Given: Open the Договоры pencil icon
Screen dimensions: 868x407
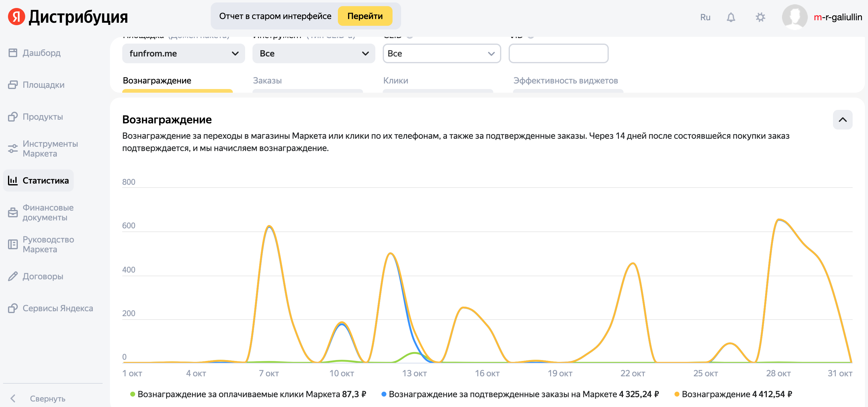Looking at the screenshot, I should tap(13, 276).
